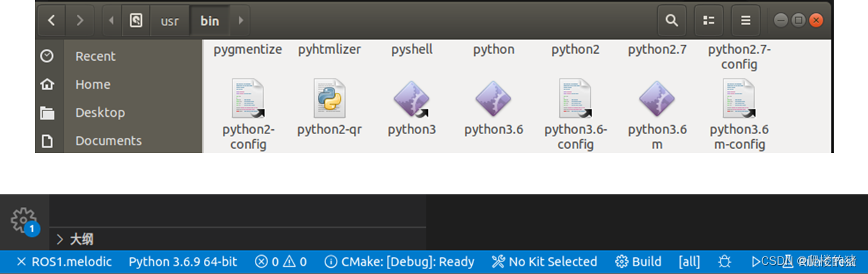Select the python3 executable icon
Screen dimensions: 868x274
(x=411, y=98)
